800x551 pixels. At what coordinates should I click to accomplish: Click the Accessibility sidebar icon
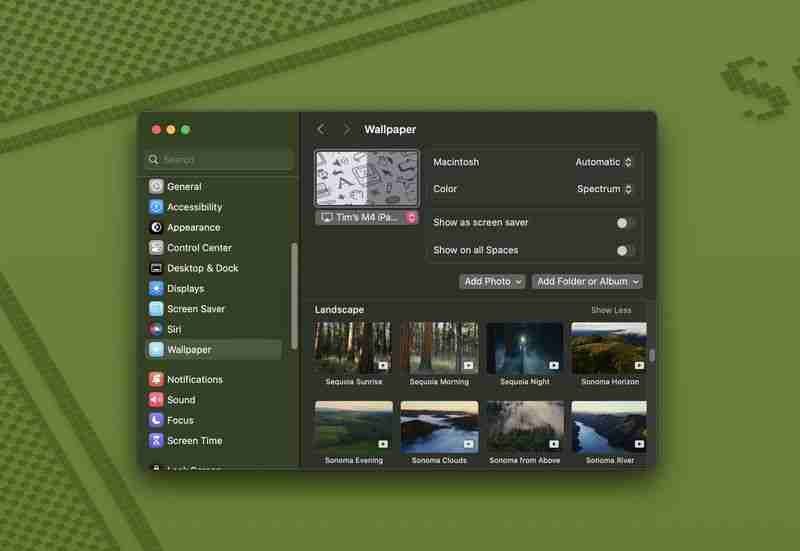click(x=156, y=207)
